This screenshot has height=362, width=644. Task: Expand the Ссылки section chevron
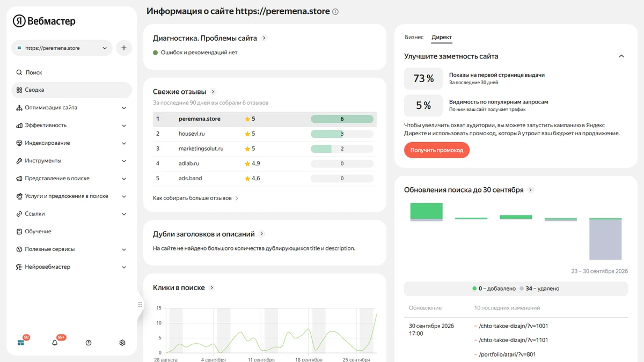tap(124, 214)
